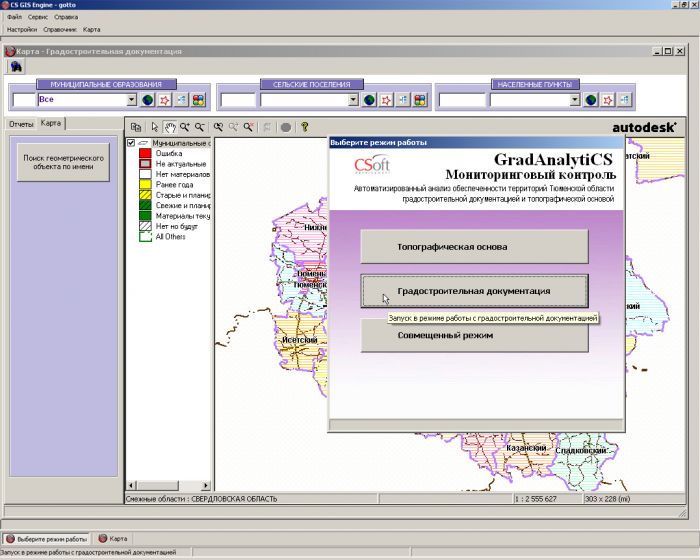Click the colored squares icon in Муниципальные образования panel
The image size is (700, 560).
199,100
